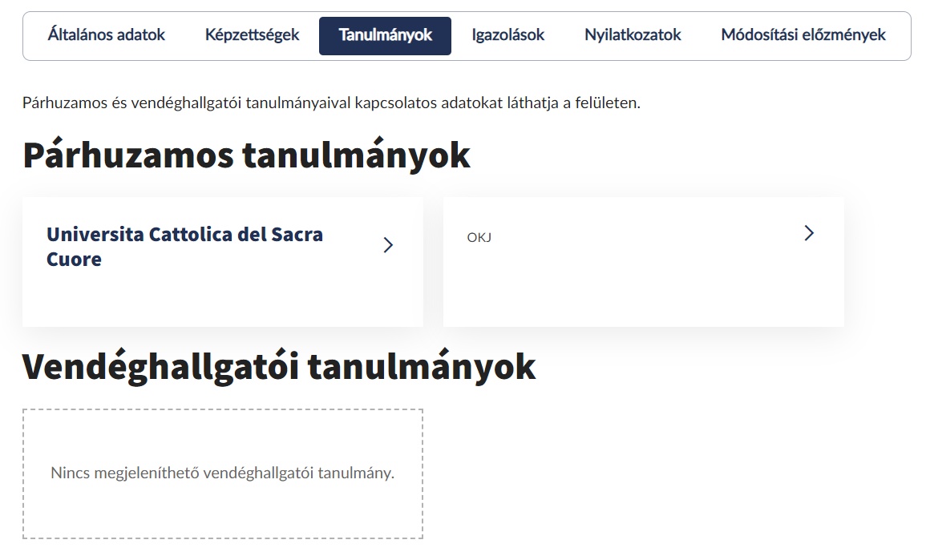926x560 pixels.
Task: Click the Párhuzamos tanulmányok heading
Action: (246, 155)
